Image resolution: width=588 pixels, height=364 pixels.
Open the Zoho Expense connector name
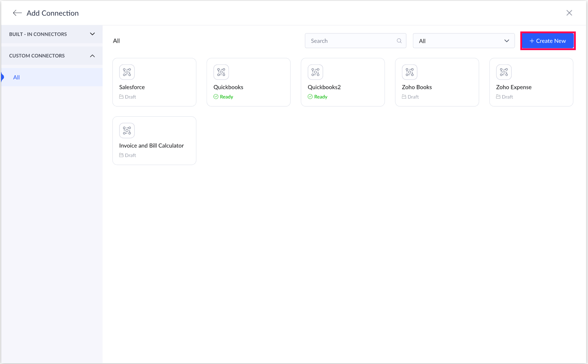(514, 87)
